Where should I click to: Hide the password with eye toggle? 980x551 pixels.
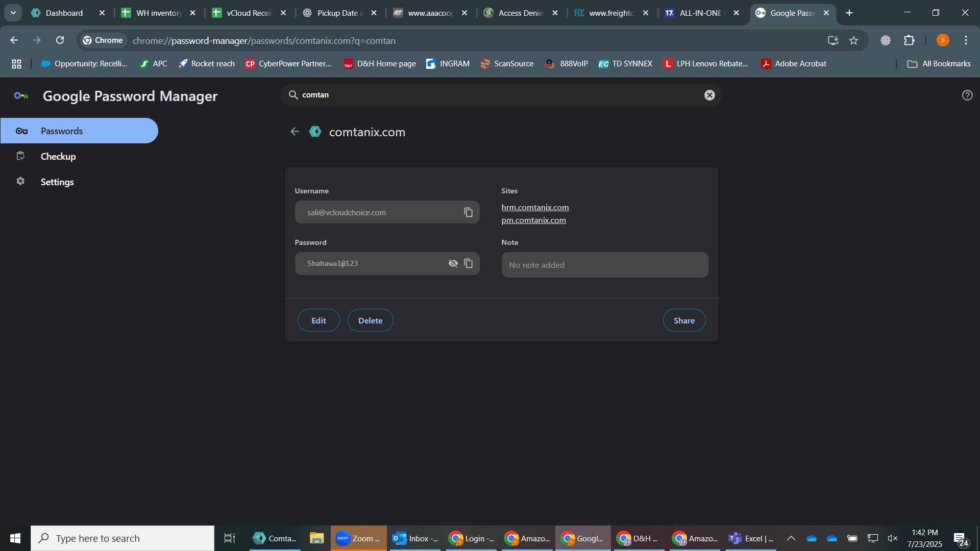453,263
